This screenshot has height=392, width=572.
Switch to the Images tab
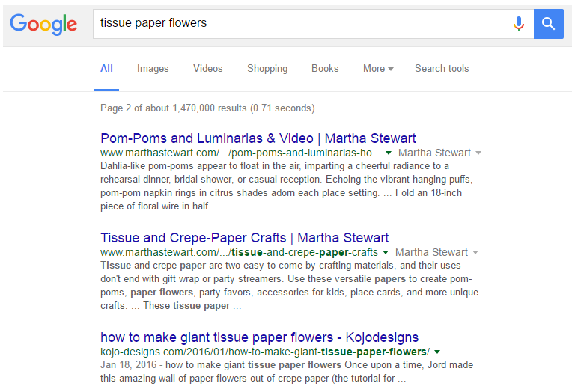(x=153, y=68)
